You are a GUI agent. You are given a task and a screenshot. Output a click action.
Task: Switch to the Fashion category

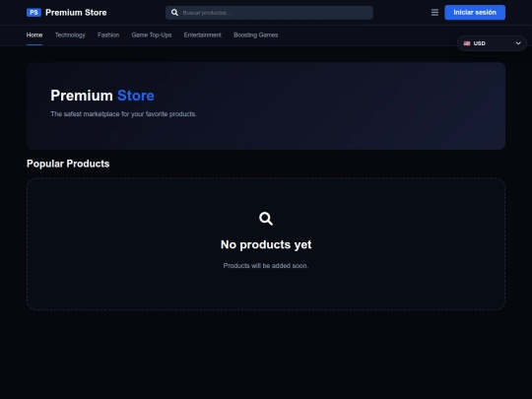108,34
